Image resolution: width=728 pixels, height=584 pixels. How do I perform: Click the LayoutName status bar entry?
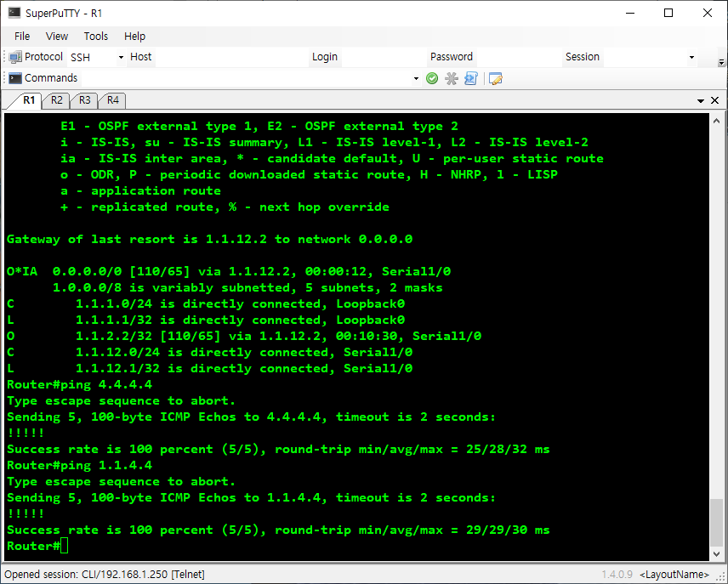tap(674, 575)
